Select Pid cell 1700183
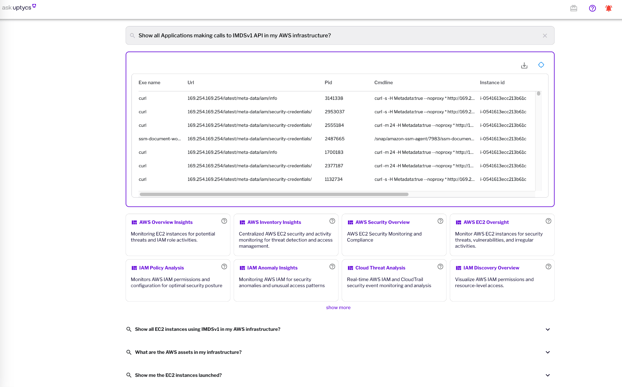 (334, 152)
